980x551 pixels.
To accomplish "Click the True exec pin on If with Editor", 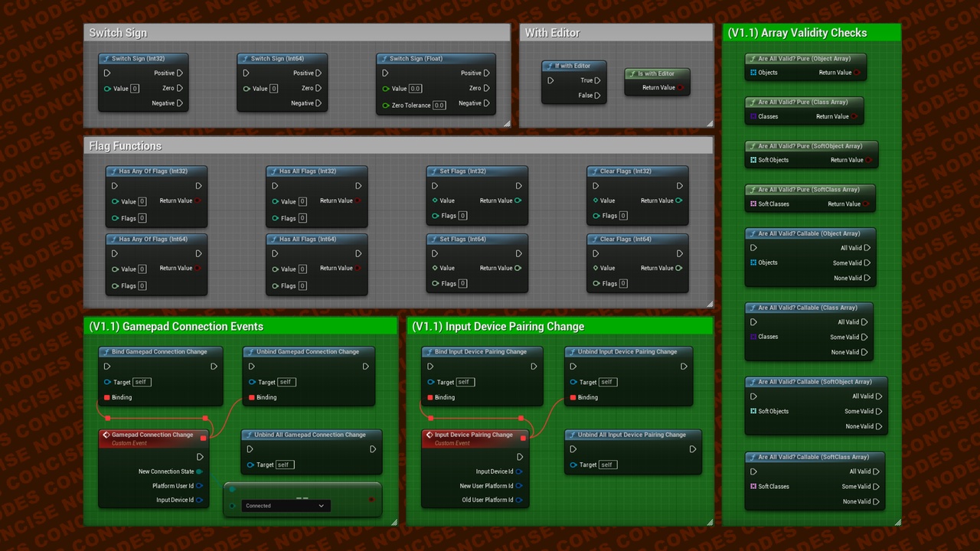I will [598, 80].
